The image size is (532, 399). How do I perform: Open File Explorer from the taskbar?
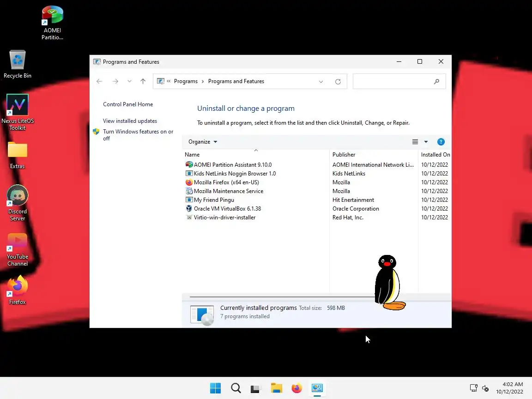[277, 388]
